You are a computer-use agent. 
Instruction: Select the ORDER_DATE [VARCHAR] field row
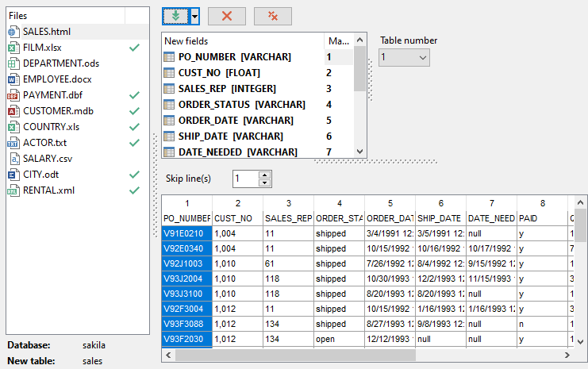[229, 121]
